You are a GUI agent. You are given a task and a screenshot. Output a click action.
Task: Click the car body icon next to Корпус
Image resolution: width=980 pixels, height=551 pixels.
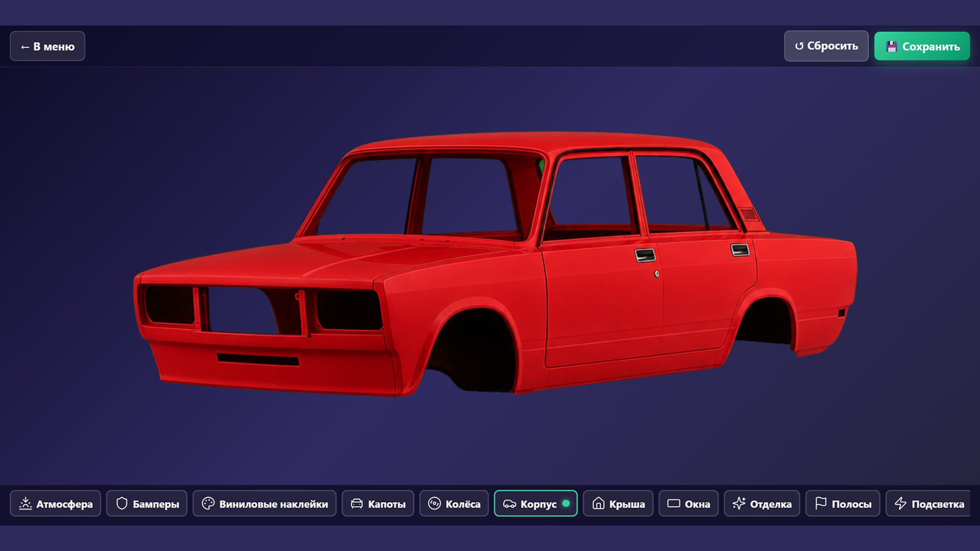509,504
